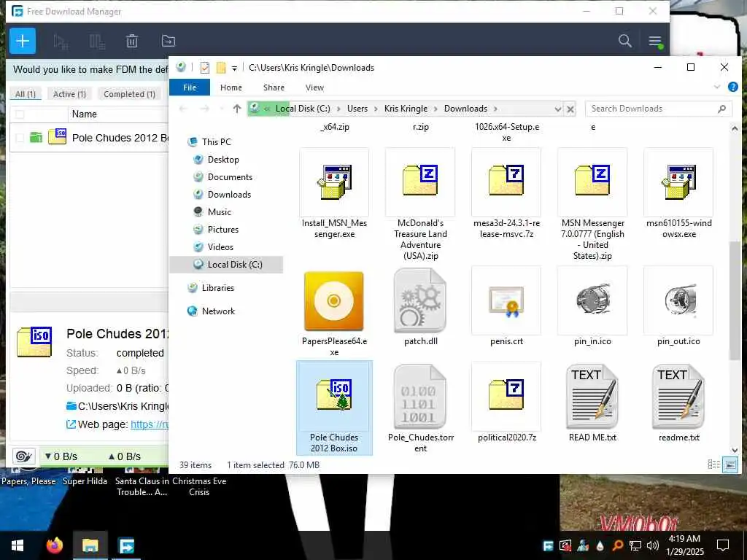The width and height of the screenshot is (747, 560).
Task: Open address bar history dropdown
Action: coord(557,109)
